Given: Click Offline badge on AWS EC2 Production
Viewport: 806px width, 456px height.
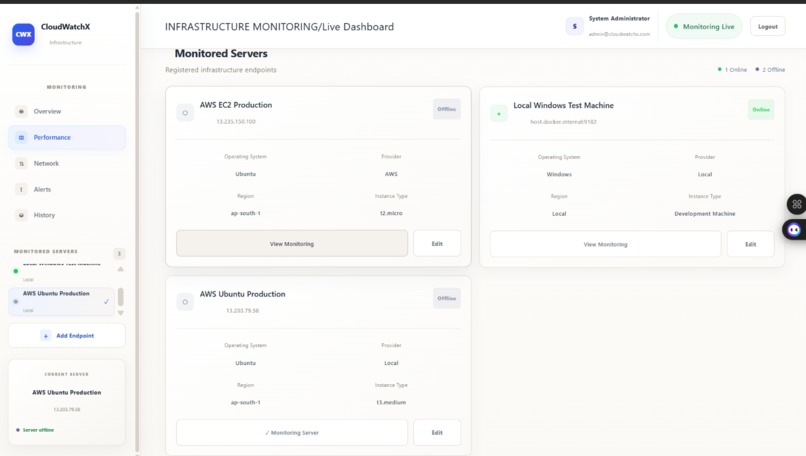Looking at the screenshot, I should click(447, 109).
